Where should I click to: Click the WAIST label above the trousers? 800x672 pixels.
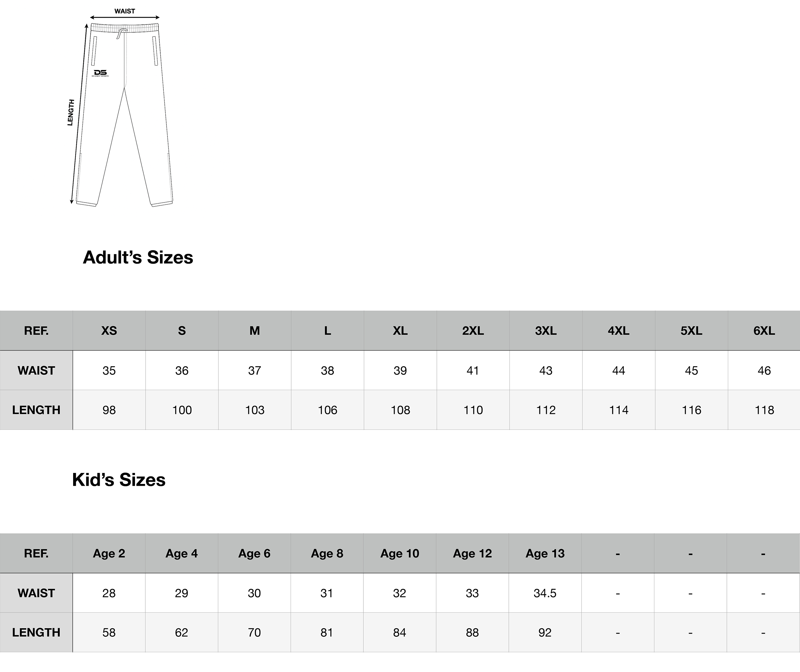pyautogui.click(x=125, y=12)
